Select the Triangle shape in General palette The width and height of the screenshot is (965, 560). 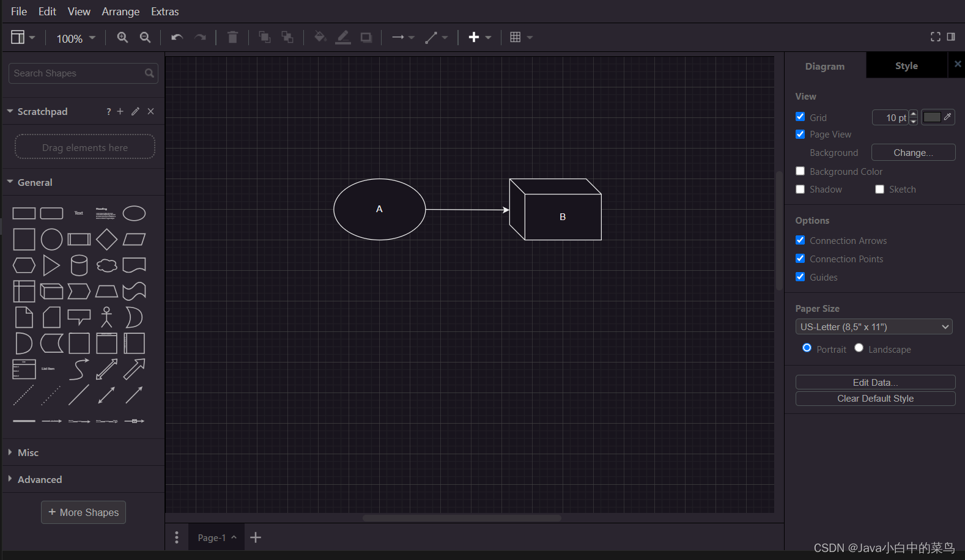tap(51, 265)
